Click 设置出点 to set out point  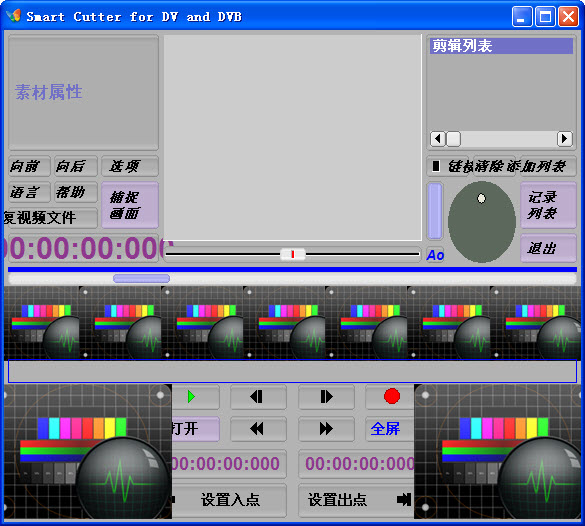tap(356, 500)
